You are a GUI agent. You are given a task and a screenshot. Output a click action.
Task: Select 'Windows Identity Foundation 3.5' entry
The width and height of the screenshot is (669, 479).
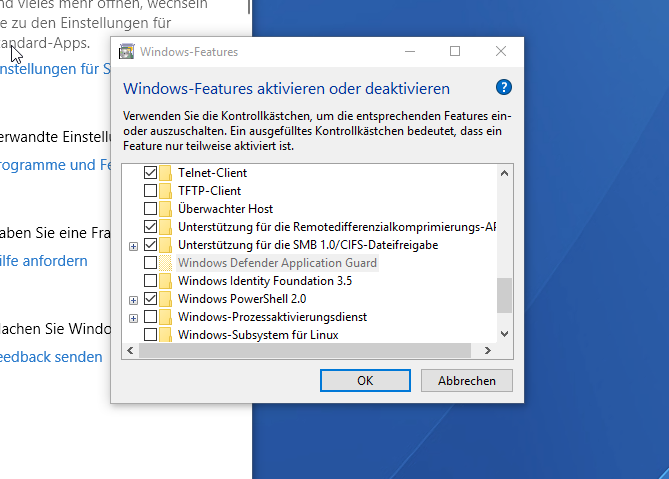click(265, 281)
